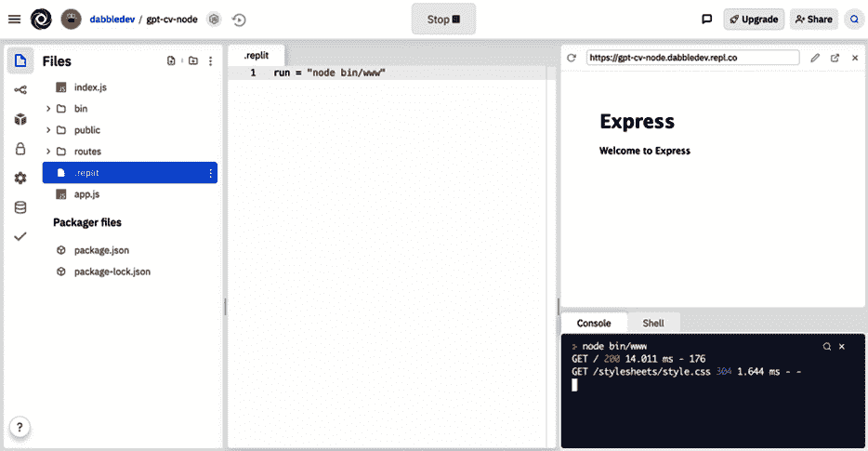Click the Node.js language badge icon
Viewport: 868px width, 451px height.
(214, 20)
